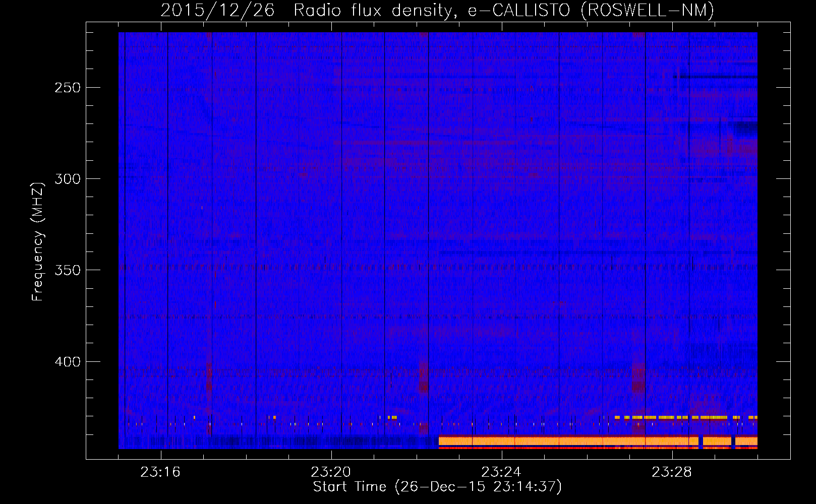The image size is (816, 504).
Task: Click the plot title 'Radio flux density, e-CALLISTO (ROSWELL-NM)'
Action: 504,10
